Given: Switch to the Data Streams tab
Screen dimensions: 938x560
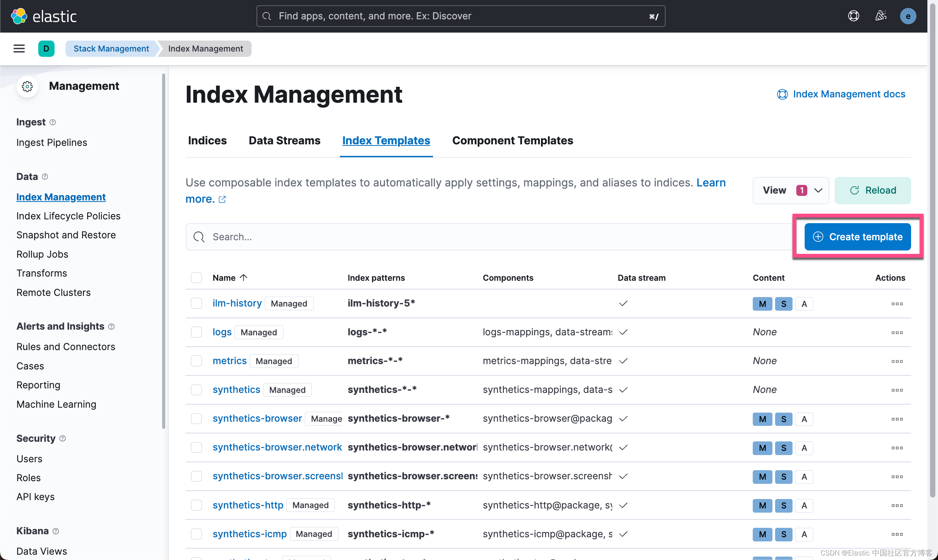Looking at the screenshot, I should point(284,141).
